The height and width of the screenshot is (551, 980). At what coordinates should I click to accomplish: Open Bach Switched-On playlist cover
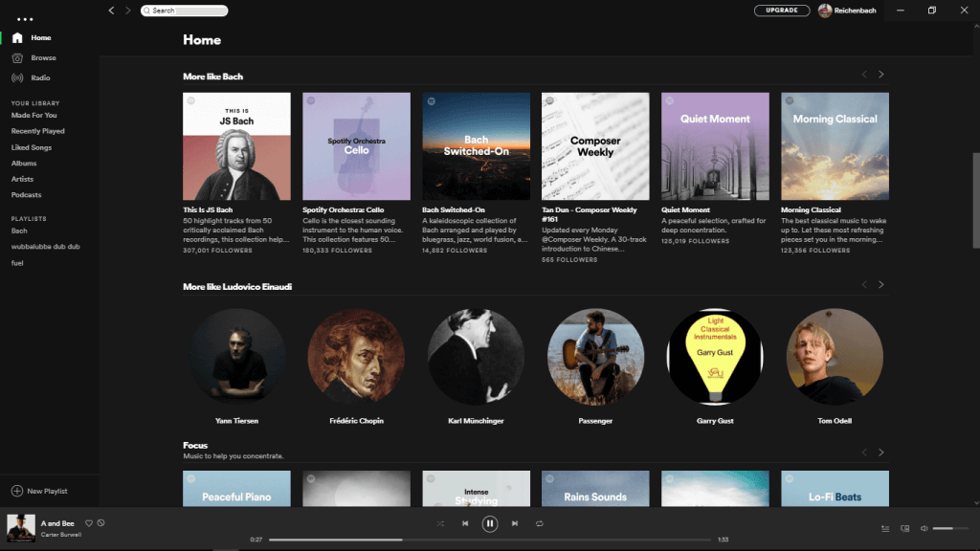(x=477, y=146)
